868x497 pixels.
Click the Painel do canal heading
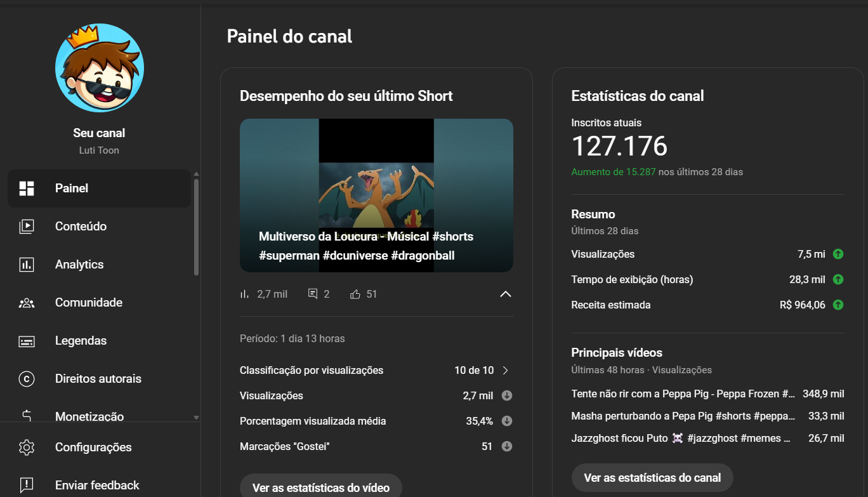pyautogui.click(x=289, y=36)
